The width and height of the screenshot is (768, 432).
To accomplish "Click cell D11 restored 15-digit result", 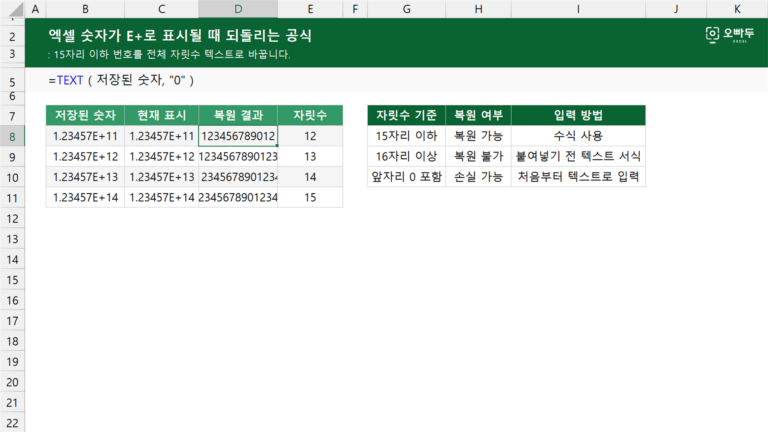I will point(238,198).
